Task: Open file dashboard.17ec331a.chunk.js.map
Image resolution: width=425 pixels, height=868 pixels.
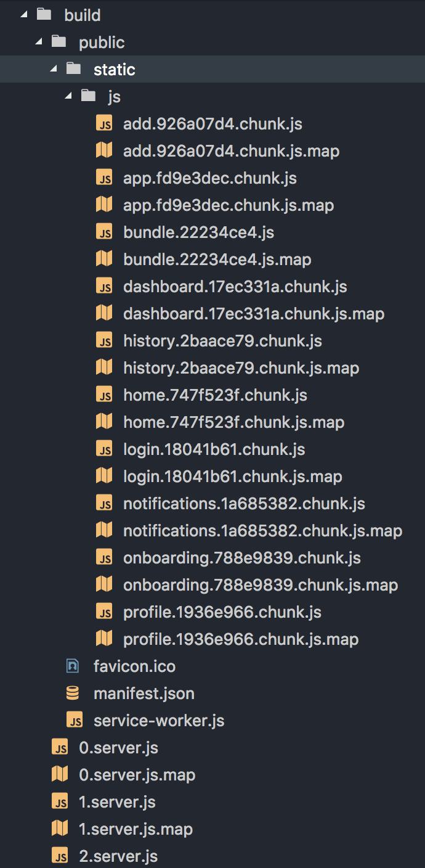Action: pyautogui.click(x=254, y=314)
